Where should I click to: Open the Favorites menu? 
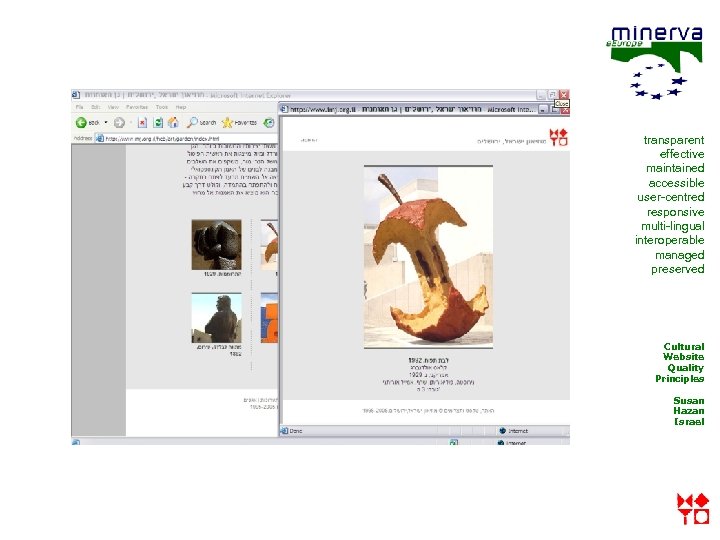pyautogui.click(x=137, y=107)
